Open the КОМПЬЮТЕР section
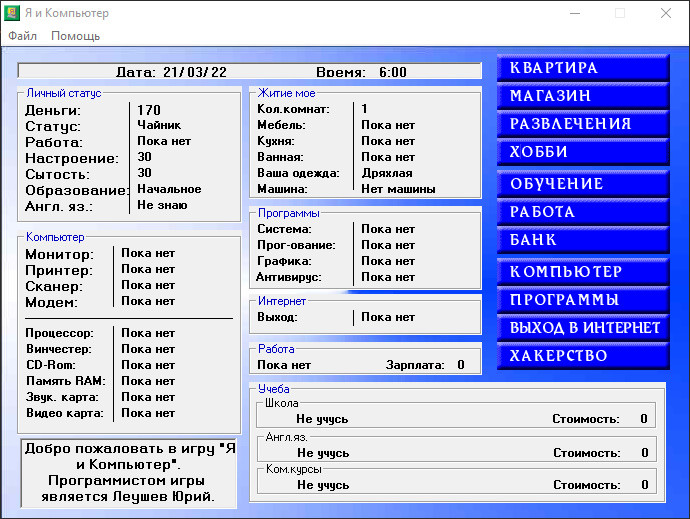Screen dimensions: 690x519 point(582,272)
